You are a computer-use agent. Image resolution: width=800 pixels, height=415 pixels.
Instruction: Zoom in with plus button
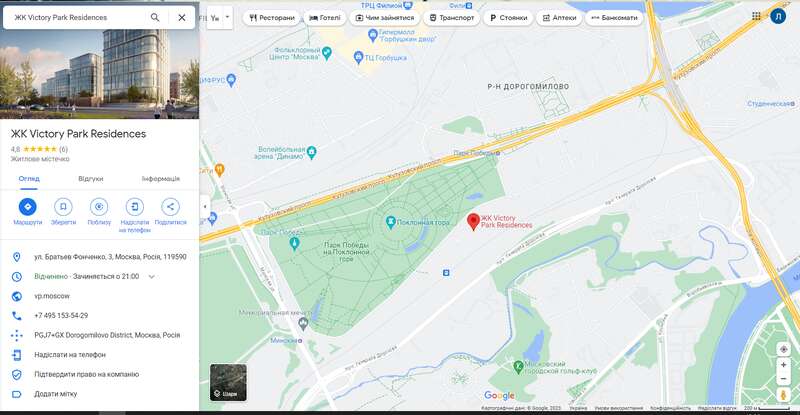pos(784,365)
